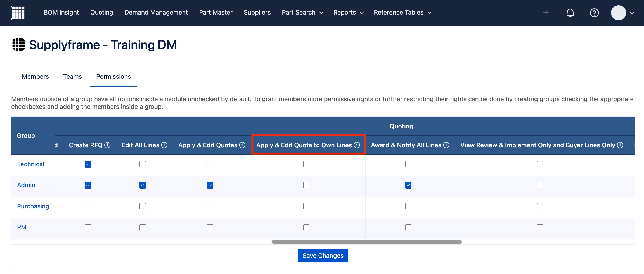Click info icon next to Apply & Edit Quotas
The image size is (644, 274).
tap(242, 145)
